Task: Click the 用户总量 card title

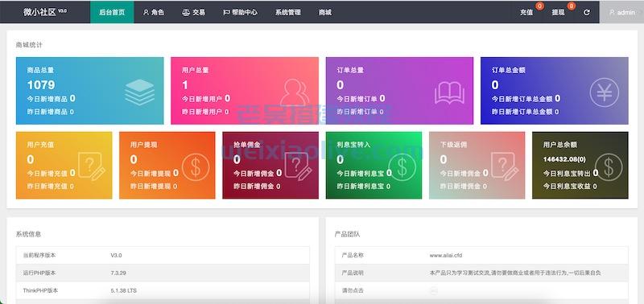Action: (x=196, y=70)
